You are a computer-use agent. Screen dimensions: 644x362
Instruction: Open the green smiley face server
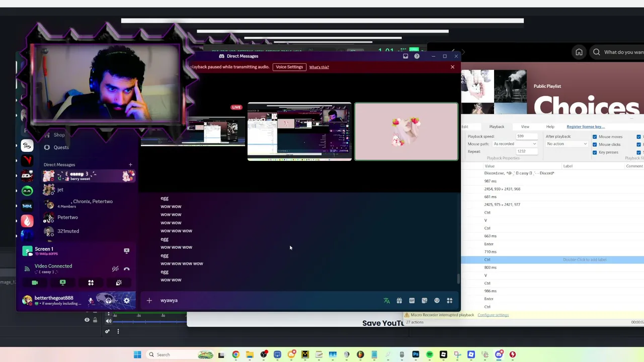[x=27, y=191]
